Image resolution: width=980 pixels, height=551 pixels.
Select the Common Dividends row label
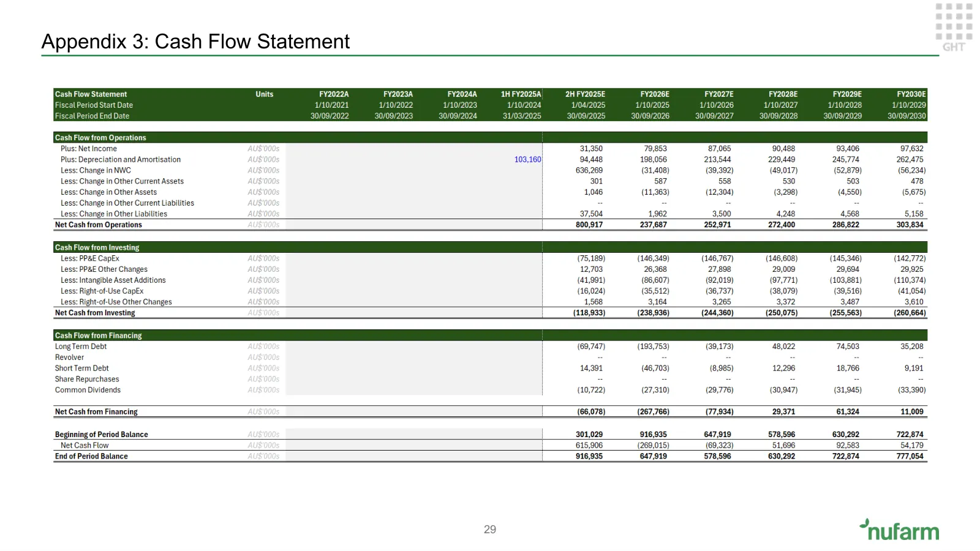point(88,390)
